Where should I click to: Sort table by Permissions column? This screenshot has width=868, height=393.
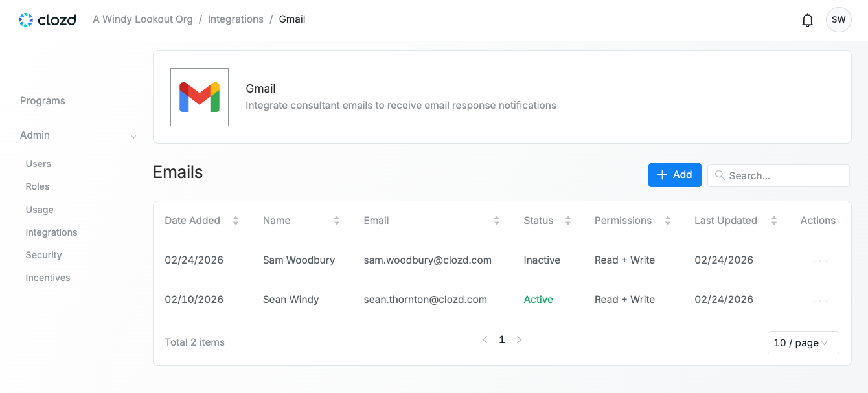pos(667,221)
